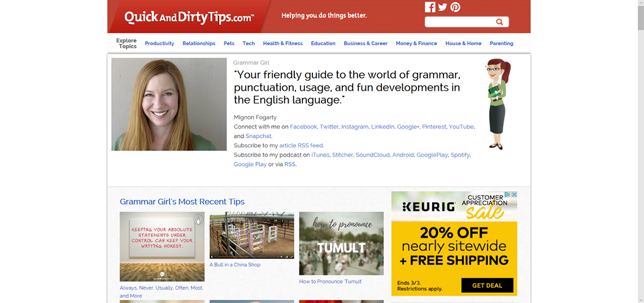Click the Twitter bird icon in header
Image resolution: width=644 pixels, height=303 pixels.
442,7
